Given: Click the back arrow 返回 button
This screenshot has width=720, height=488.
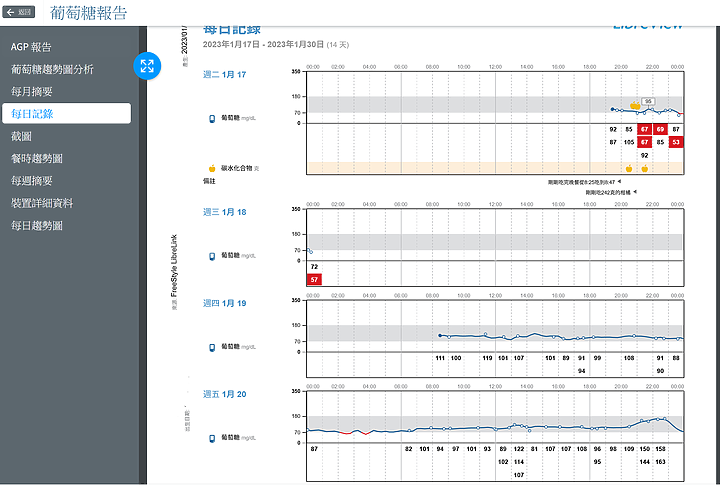Looking at the screenshot, I should 21,13.
